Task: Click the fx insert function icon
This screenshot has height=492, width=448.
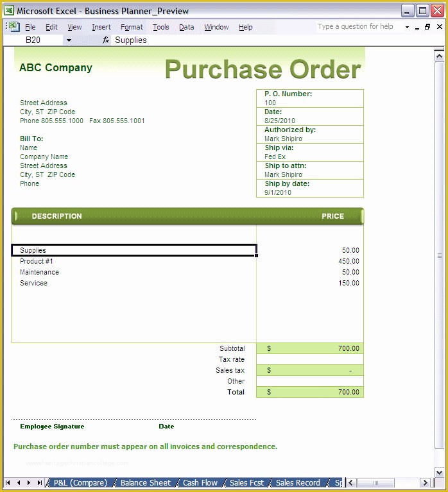Action: click(x=106, y=40)
